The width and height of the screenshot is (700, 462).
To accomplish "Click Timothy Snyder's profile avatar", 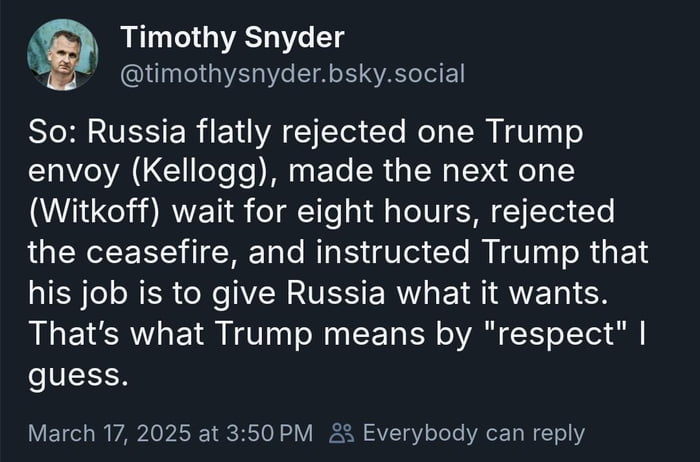I will pos(62,55).
